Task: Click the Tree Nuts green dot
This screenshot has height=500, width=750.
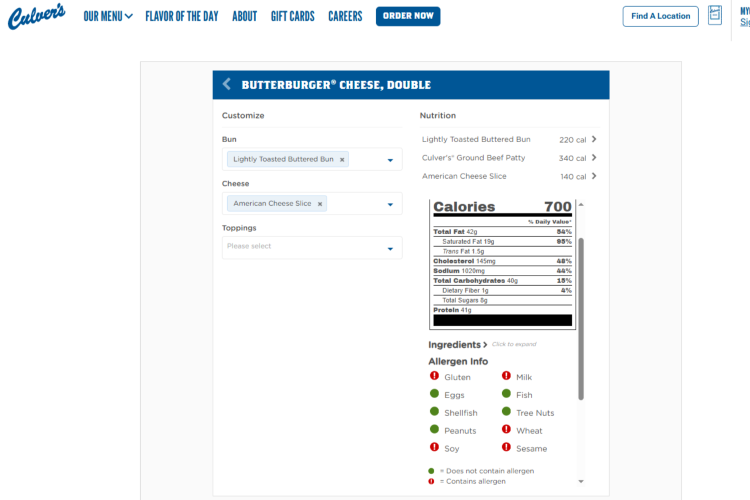Action: pos(506,411)
